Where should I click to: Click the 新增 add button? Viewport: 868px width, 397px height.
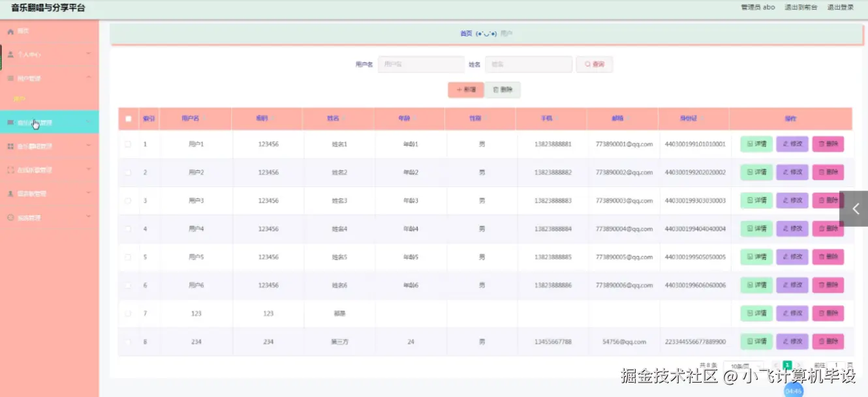tap(466, 90)
